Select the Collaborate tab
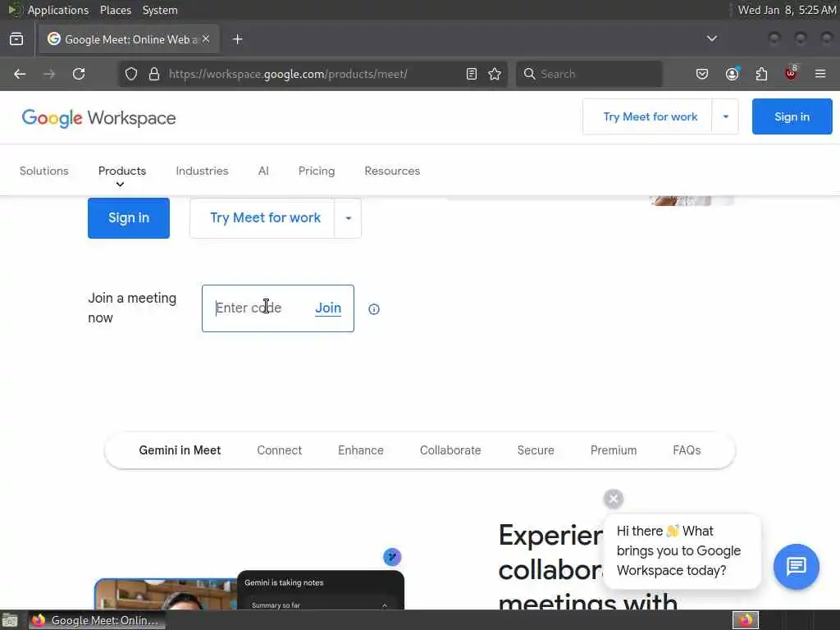Viewport: 840px width, 630px height. pyautogui.click(x=450, y=450)
